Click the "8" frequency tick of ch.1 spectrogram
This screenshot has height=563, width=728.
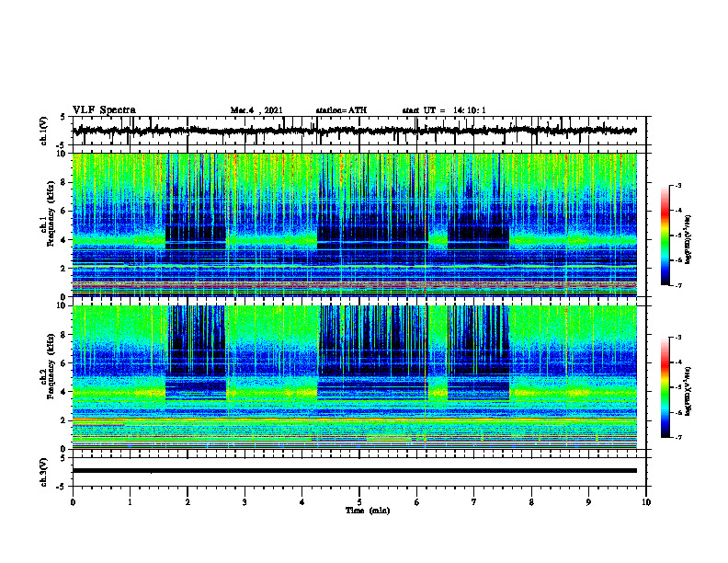(x=64, y=182)
